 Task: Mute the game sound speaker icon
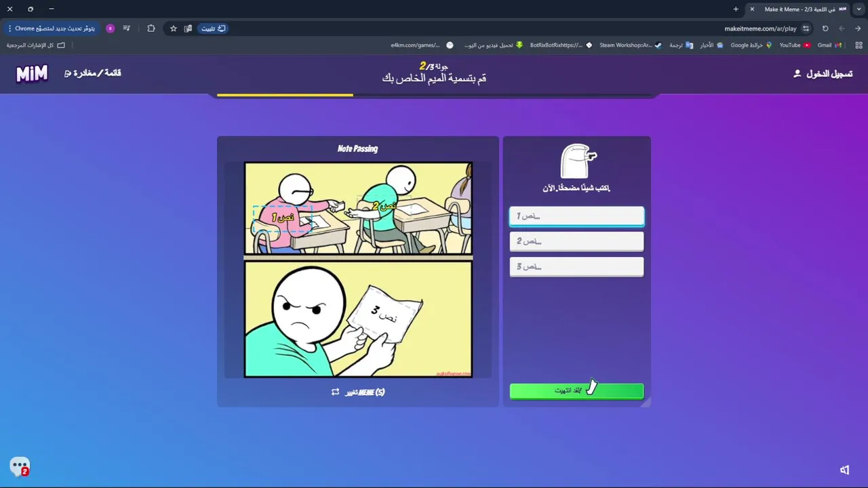tap(845, 470)
